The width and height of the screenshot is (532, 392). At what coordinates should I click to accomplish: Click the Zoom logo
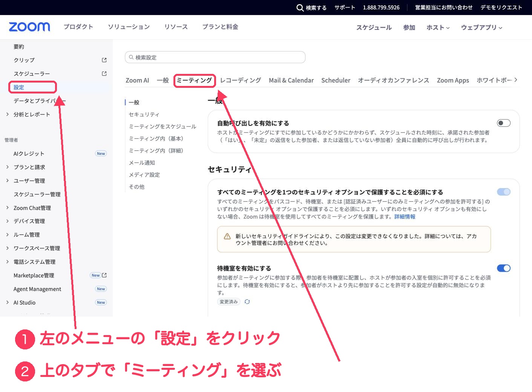[x=29, y=27]
